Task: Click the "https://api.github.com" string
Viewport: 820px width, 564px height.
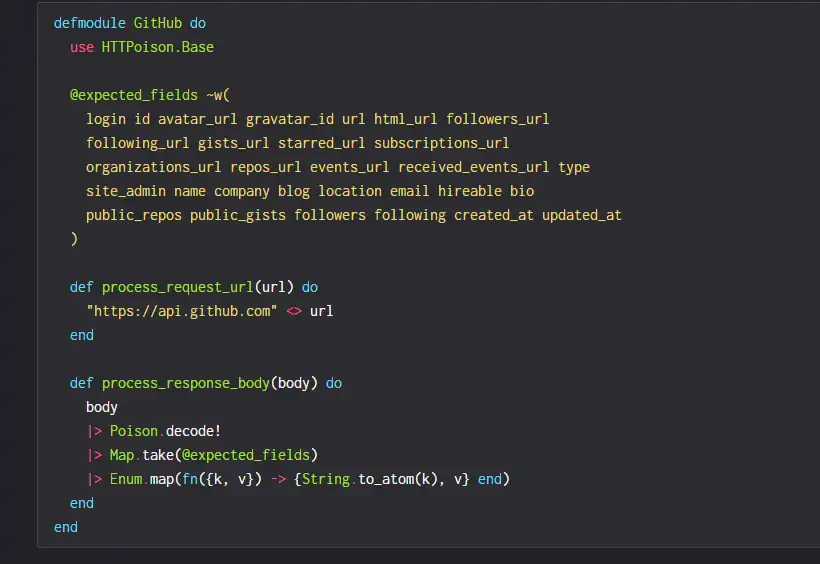Action: click(x=182, y=311)
